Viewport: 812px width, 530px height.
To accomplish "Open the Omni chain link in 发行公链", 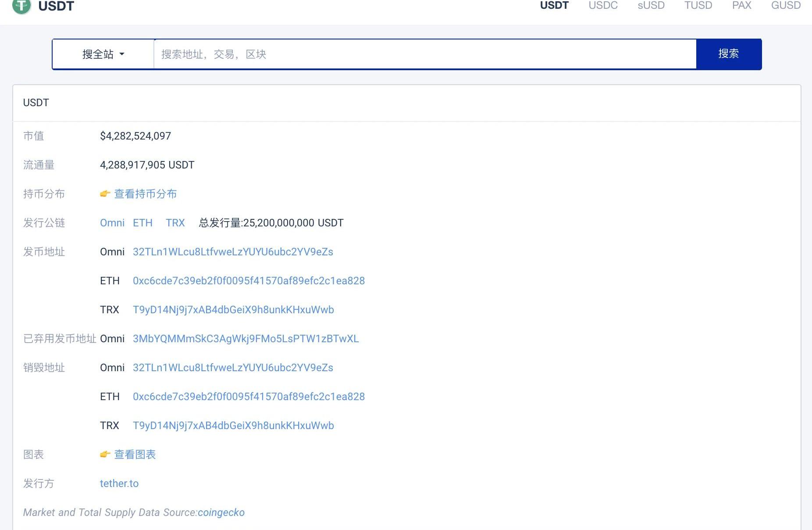I will coord(112,223).
